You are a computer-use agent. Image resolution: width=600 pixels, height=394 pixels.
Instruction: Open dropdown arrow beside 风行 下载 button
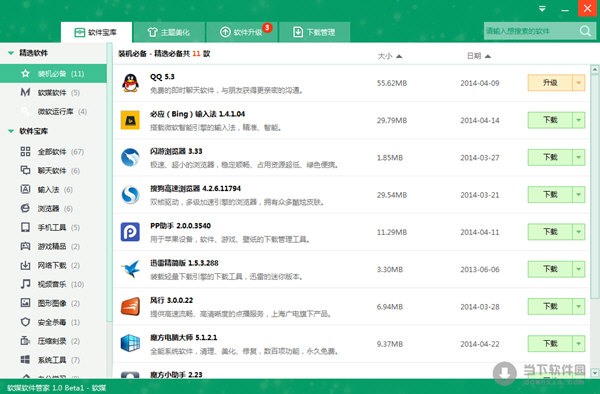click(x=579, y=306)
